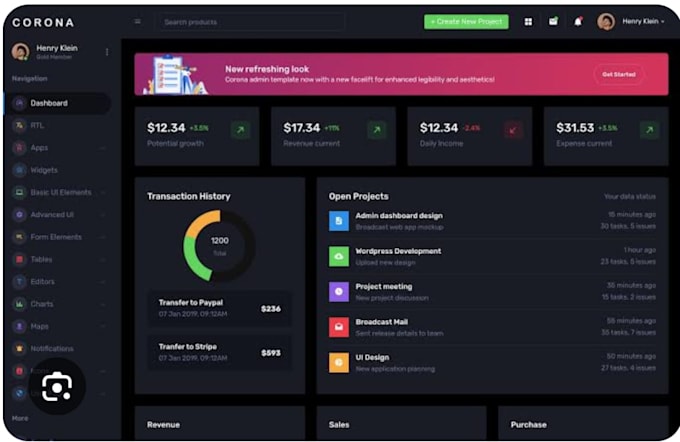Click the Your data status text
The image size is (680, 442).
point(630,196)
